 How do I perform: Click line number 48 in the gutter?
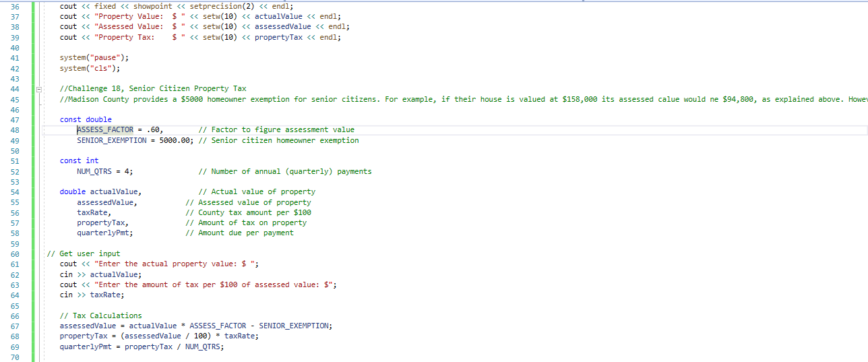(x=15, y=130)
